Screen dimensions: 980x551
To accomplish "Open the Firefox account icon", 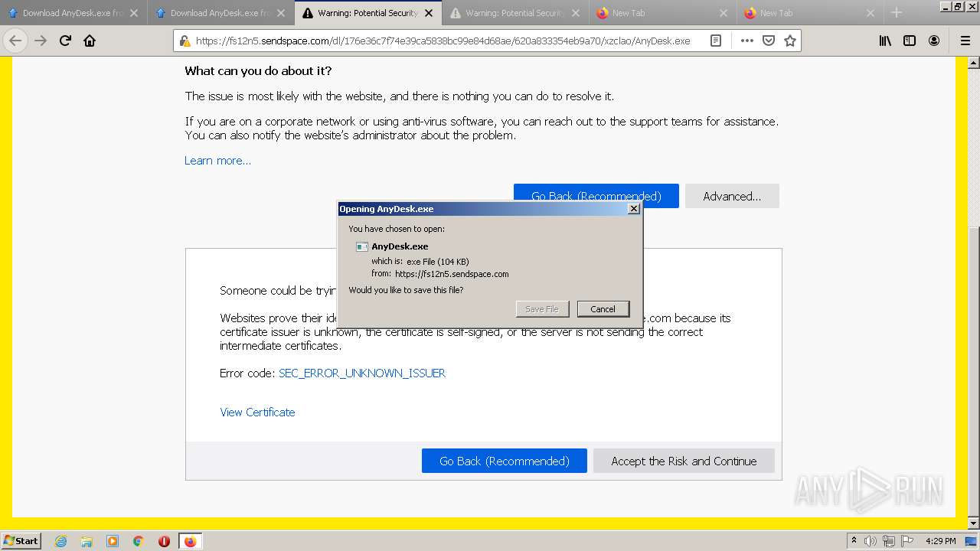I will click(x=934, y=41).
